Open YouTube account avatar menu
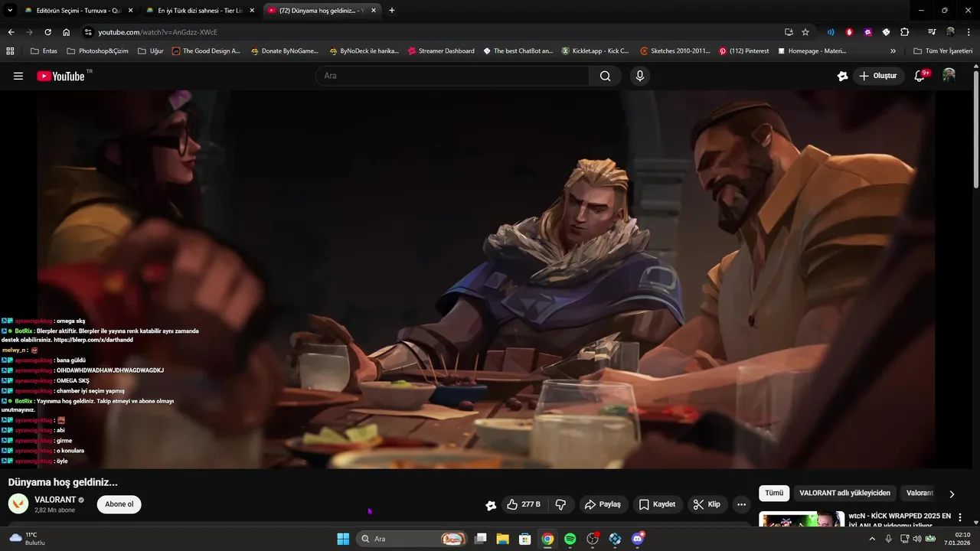The width and height of the screenshot is (980, 551). 949,76
